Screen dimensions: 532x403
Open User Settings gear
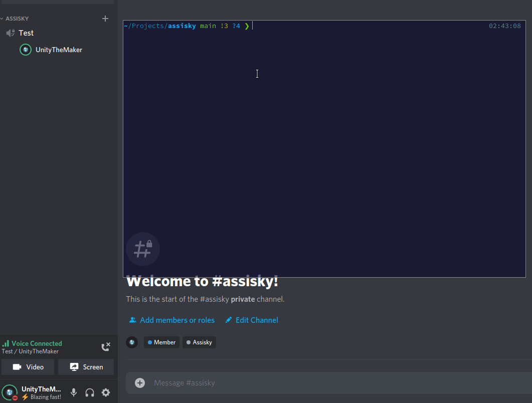pos(106,392)
